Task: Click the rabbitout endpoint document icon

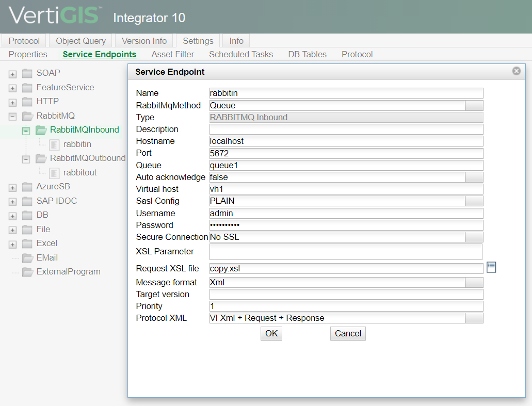Action: [x=54, y=173]
